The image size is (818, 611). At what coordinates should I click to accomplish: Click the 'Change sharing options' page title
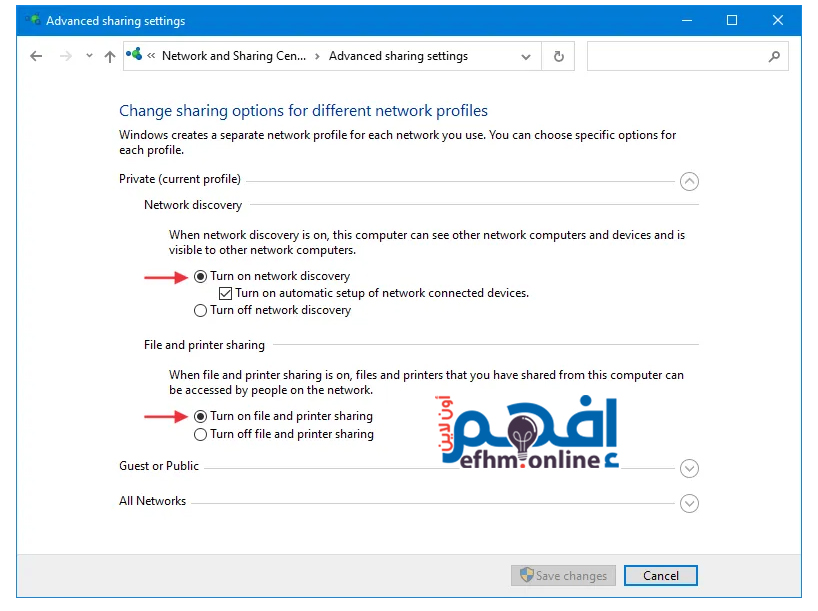[304, 111]
